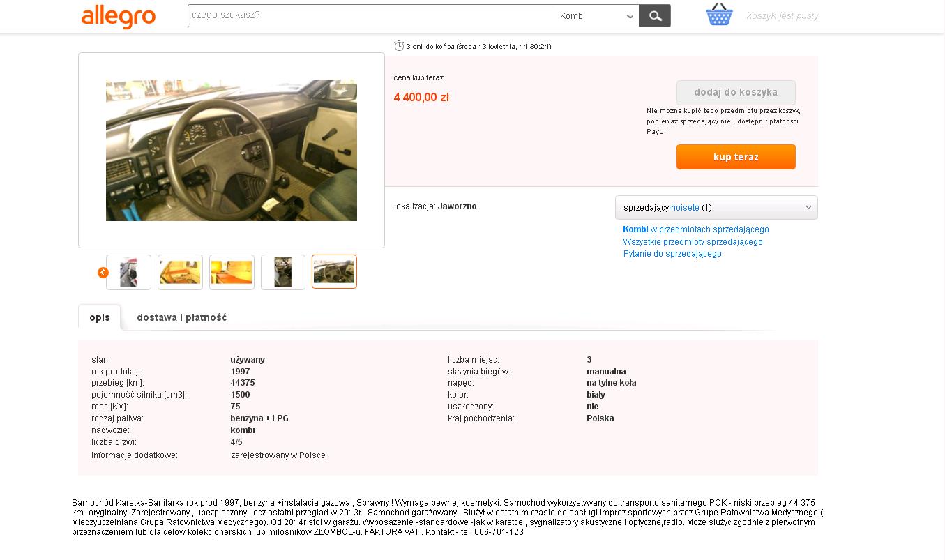This screenshot has width=945, height=560.
Task: Click the kup teraz button
Action: pos(736,157)
